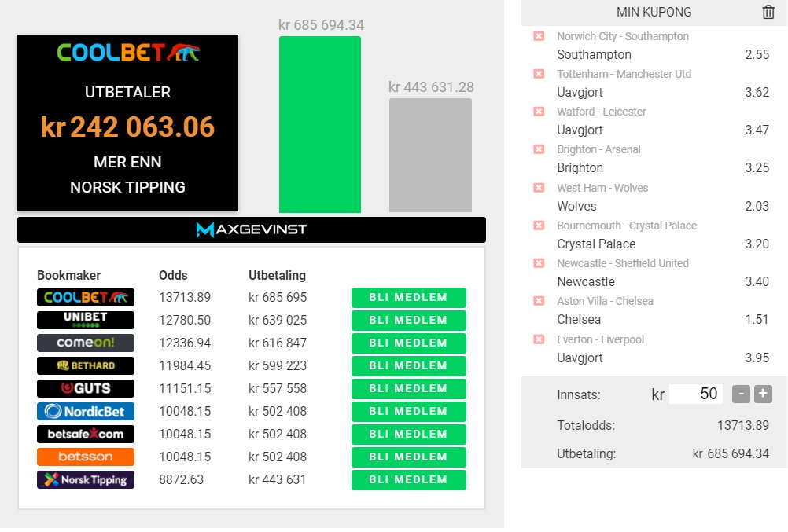Click the Totalodds value in the coupon

coord(742,425)
